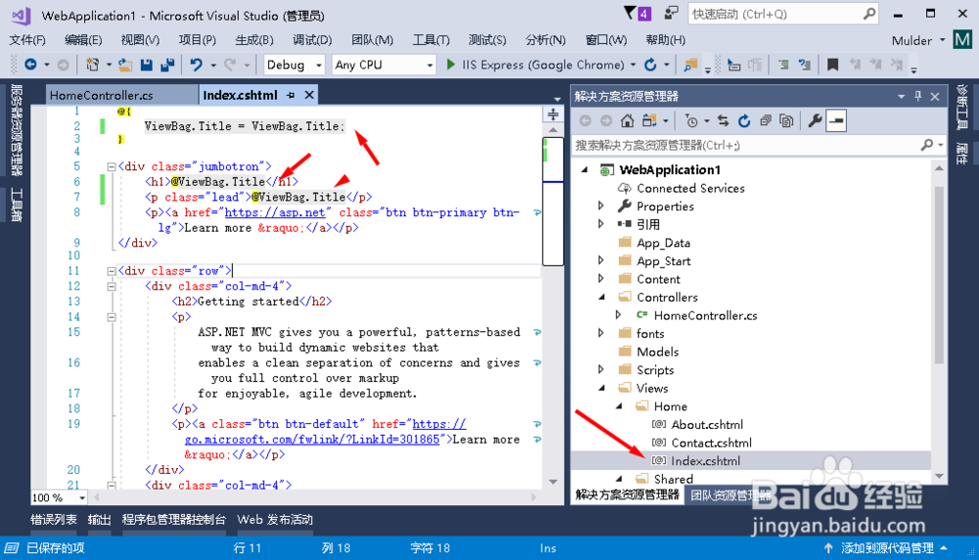Click the Toggle Bookmark icon in toolbar
The width and height of the screenshot is (979, 560).
pyautogui.click(x=832, y=65)
